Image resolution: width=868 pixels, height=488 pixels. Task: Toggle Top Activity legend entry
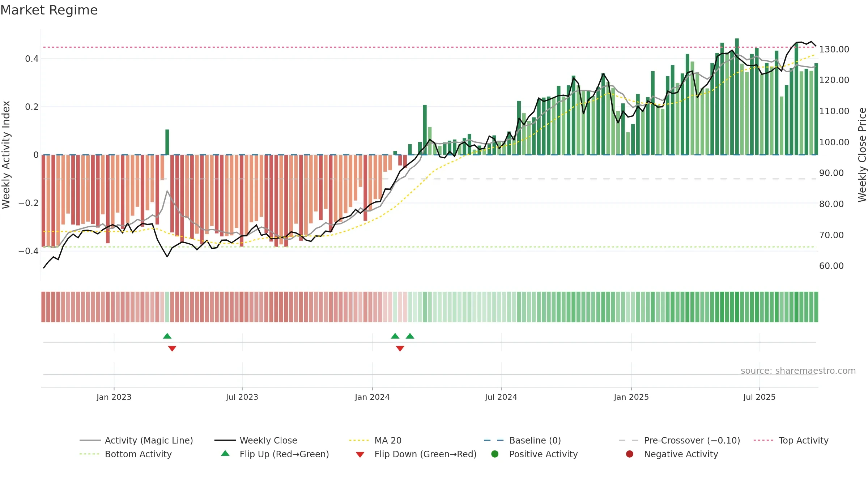click(x=791, y=440)
